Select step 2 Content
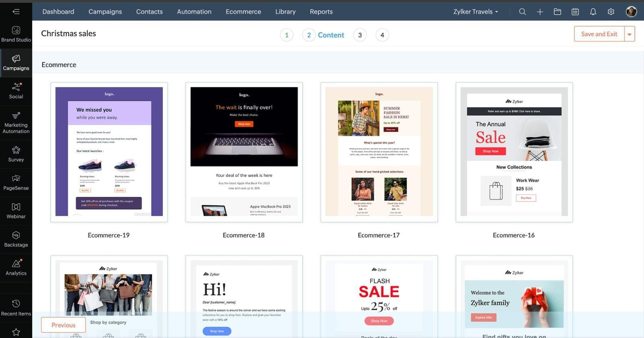Viewport: 644px width, 338px height. (x=324, y=35)
